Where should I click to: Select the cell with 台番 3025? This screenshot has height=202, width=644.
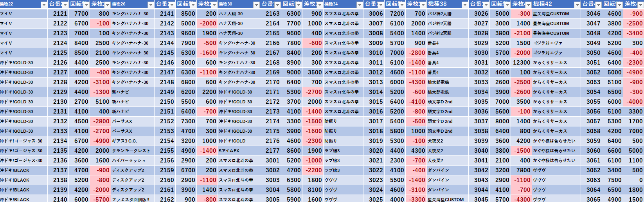point(374,199)
